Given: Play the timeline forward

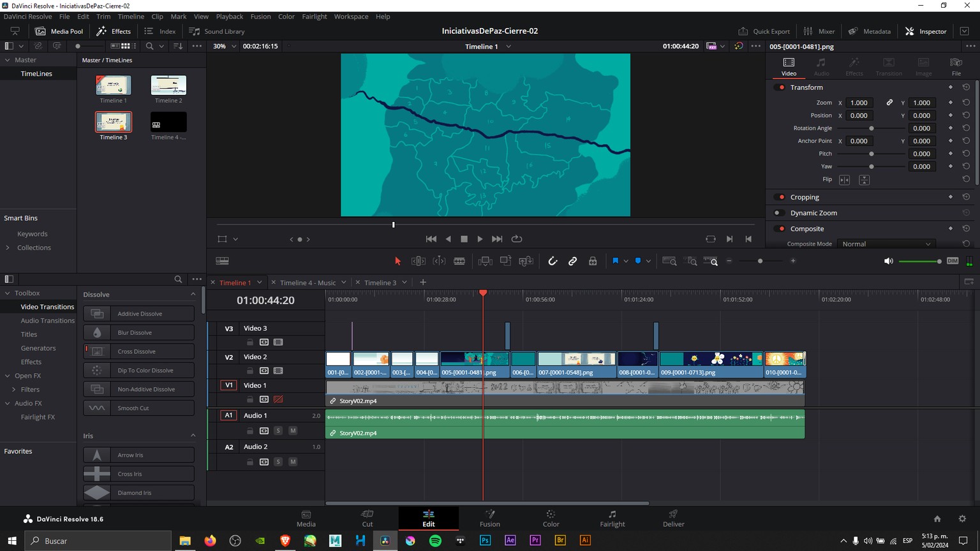Looking at the screenshot, I should (x=480, y=239).
